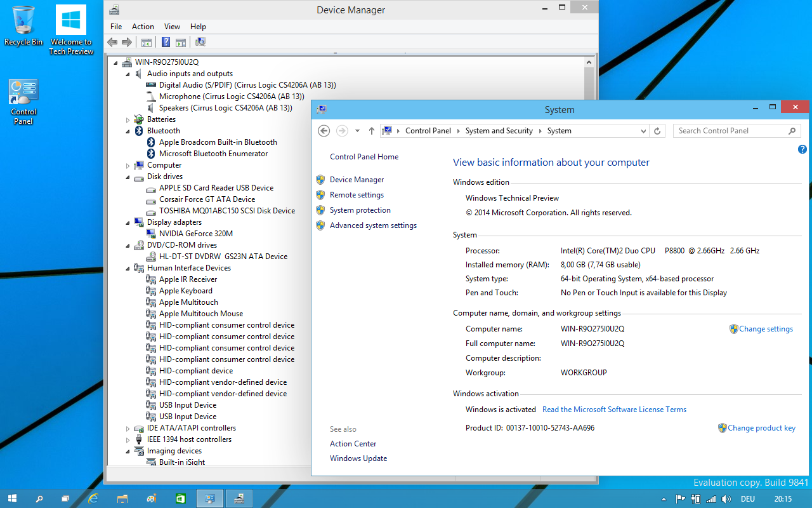This screenshot has height=508, width=812.
Task: Select Apple Broadcom Built-in Bluetooth device
Action: (x=218, y=142)
